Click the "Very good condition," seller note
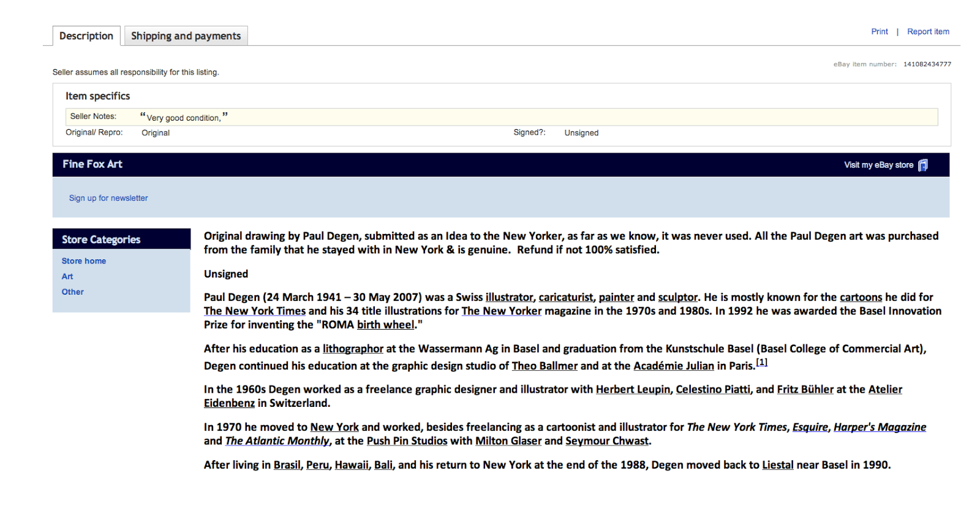This screenshot has height=511, width=980. point(184,117)
